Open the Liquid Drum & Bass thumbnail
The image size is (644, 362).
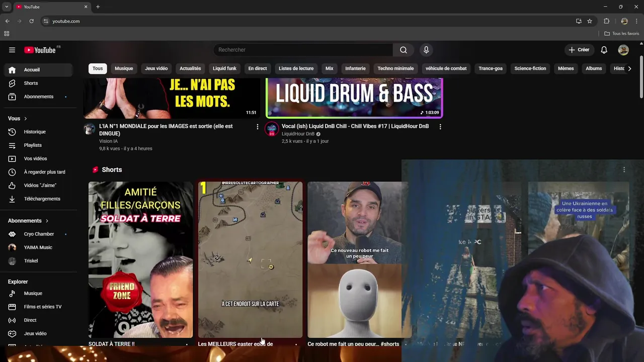click(x=354, y=98)
